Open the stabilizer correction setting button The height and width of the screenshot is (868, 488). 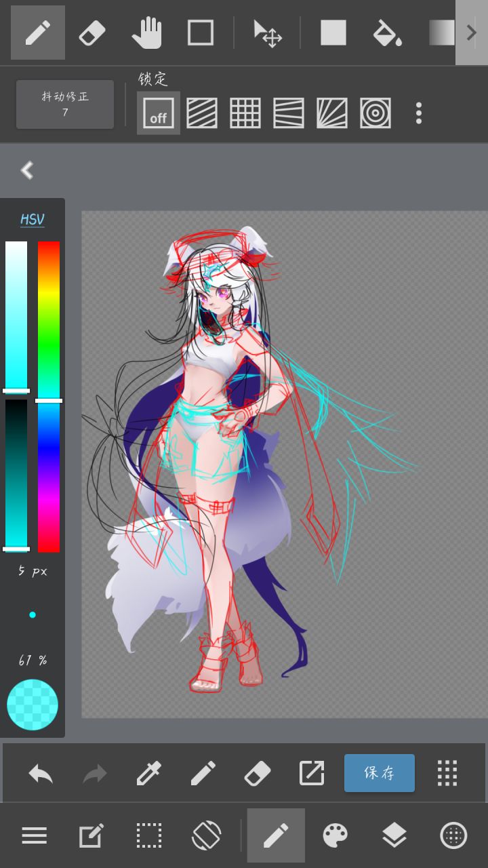tap(65, 104)
